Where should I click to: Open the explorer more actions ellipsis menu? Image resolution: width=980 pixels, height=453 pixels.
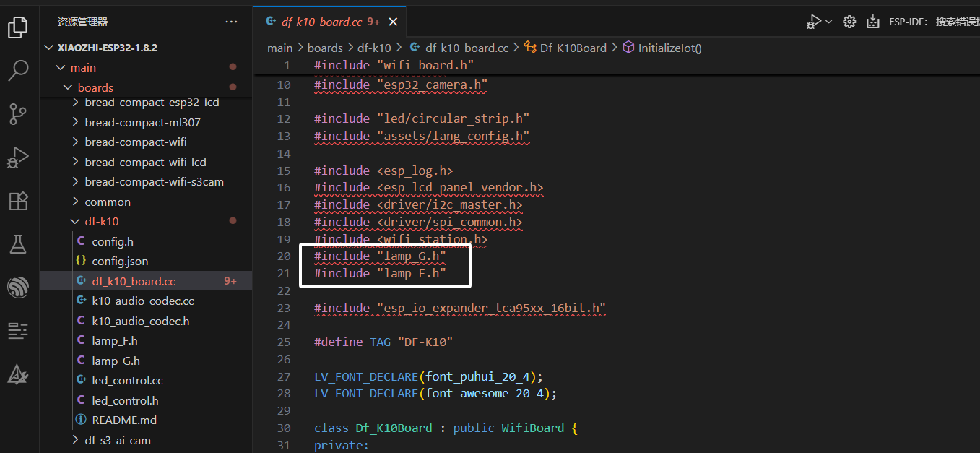pyautogui.click(x=231, y=22)
